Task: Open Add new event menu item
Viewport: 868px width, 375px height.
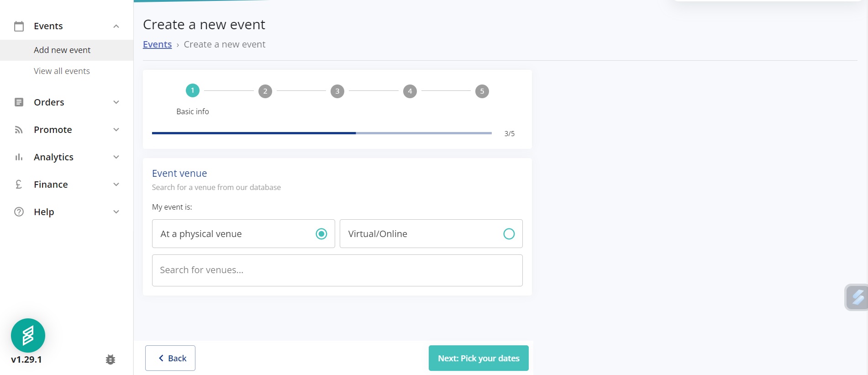Action: point(67,50)
